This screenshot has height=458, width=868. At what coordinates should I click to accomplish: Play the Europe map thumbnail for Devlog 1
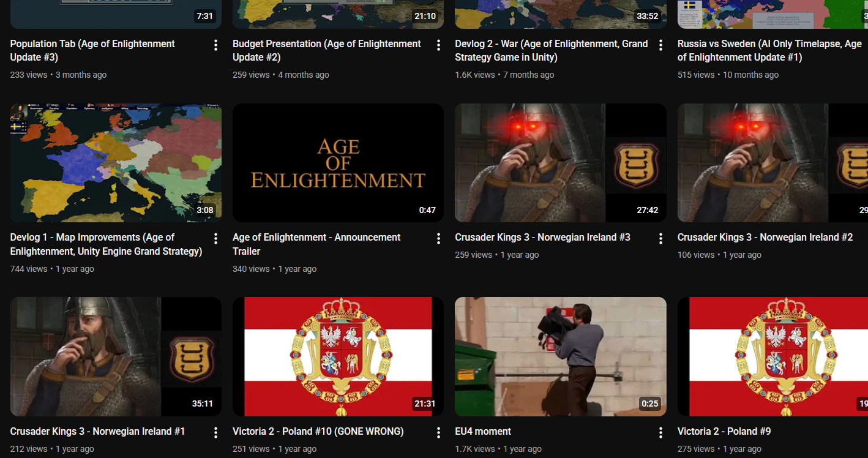click(x=116, y=163)
